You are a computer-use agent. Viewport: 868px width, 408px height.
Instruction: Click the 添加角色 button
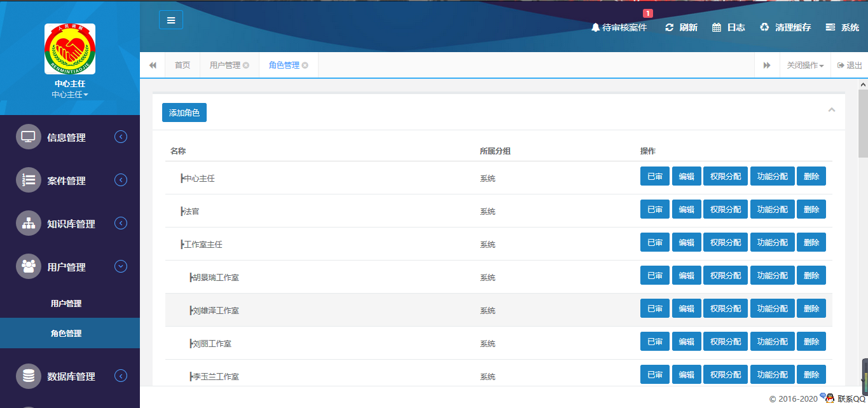pyautogui.click(x=184, y=112)
